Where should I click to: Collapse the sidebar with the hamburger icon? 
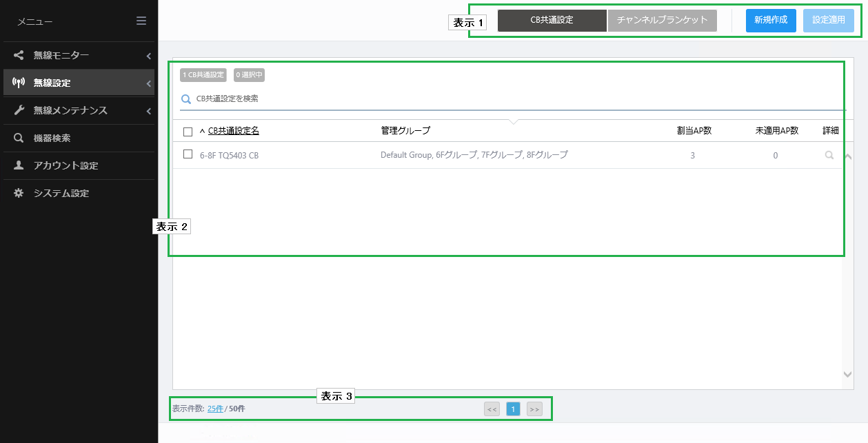[141, 21]
